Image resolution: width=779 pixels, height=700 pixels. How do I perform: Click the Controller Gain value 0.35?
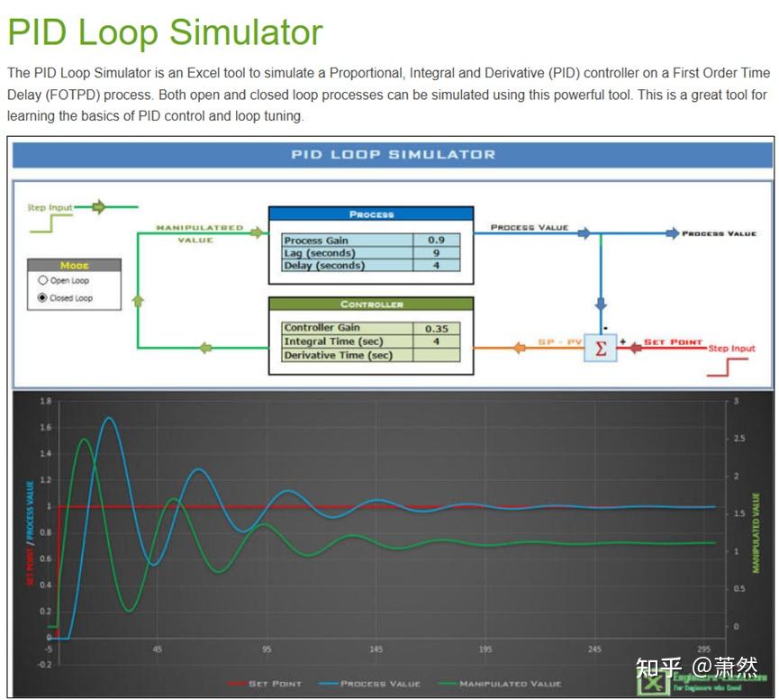click(436, 328)
